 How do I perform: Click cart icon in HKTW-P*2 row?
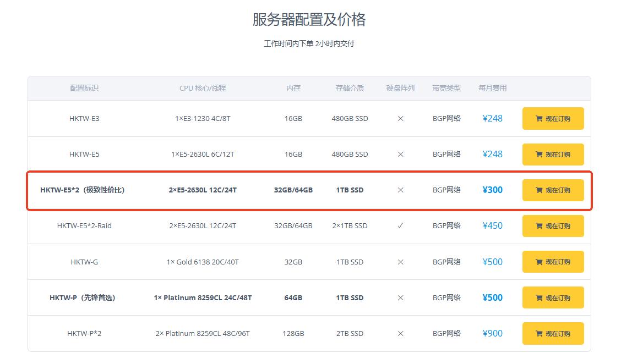click(x=539, y=334)
